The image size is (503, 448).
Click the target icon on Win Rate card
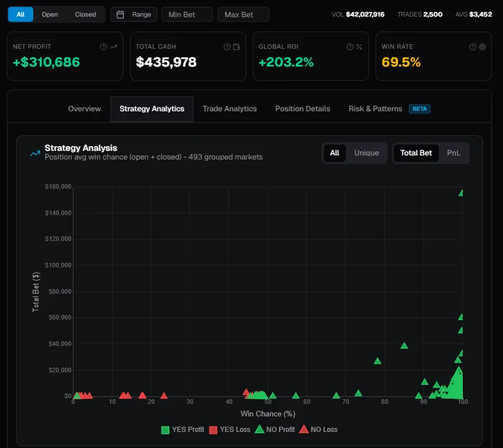[482, 47]
